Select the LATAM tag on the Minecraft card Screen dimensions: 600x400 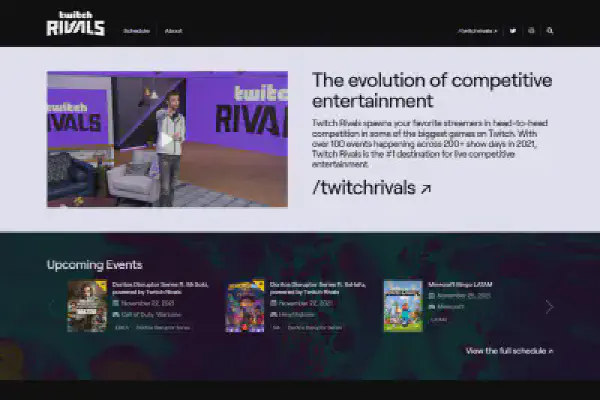tap(439, 320)
